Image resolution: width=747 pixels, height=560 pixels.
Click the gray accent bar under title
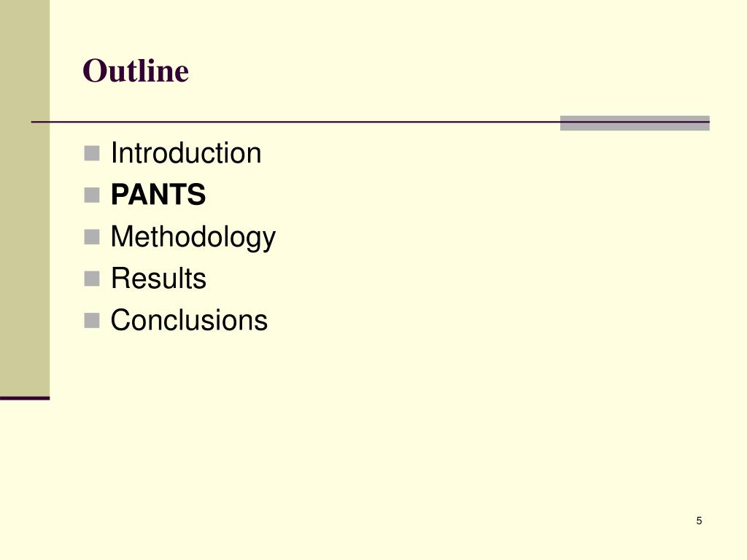point(635,122)
